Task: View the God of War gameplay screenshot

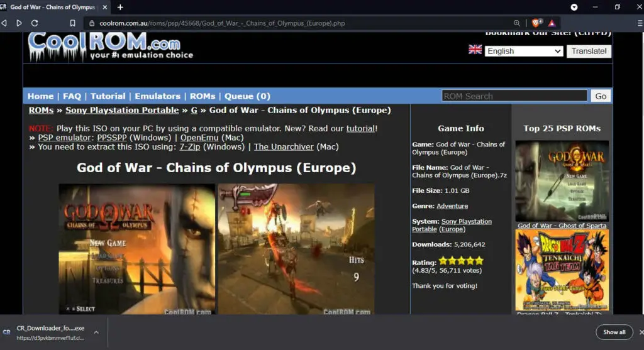Action: 296,249
